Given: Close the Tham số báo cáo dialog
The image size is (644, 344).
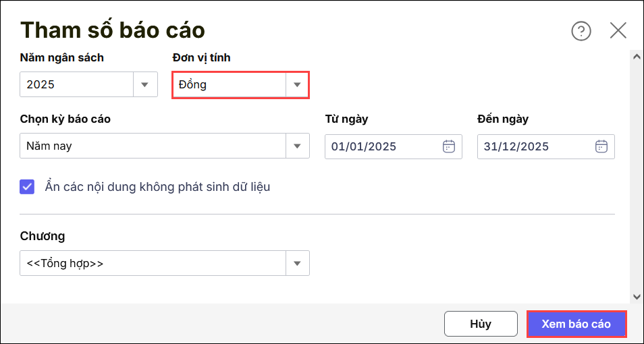Looking at the screenshot, I should [618, 30].
